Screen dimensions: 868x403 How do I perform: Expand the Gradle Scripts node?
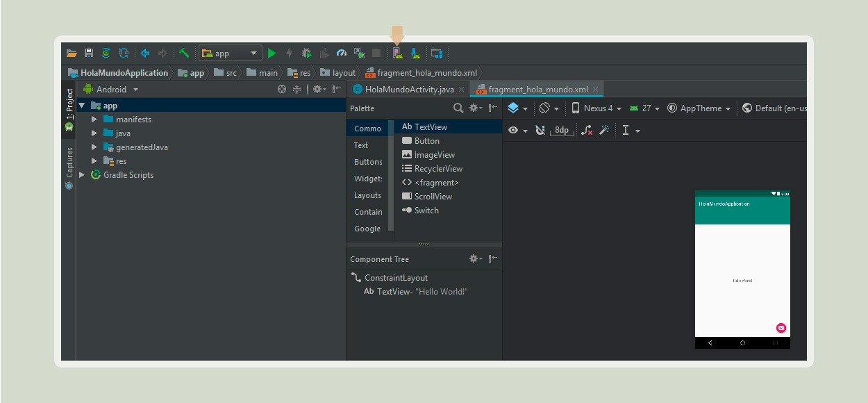82,175
